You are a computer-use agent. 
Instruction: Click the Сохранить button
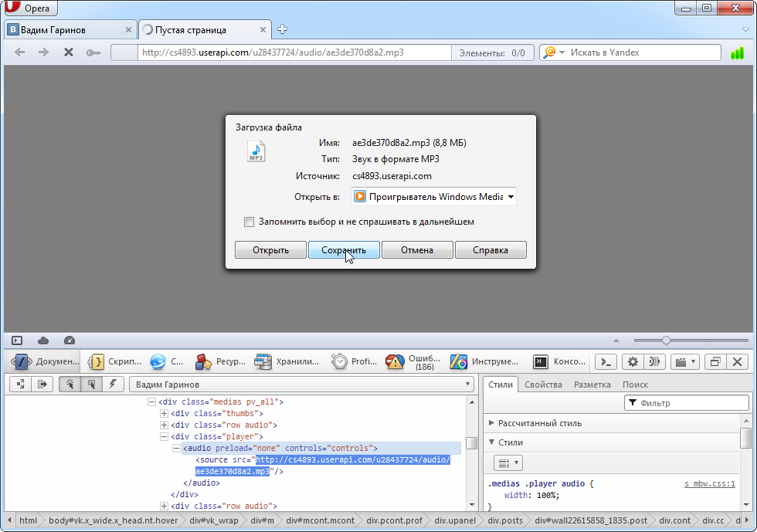pyautogui.click(x=344, y=250)
